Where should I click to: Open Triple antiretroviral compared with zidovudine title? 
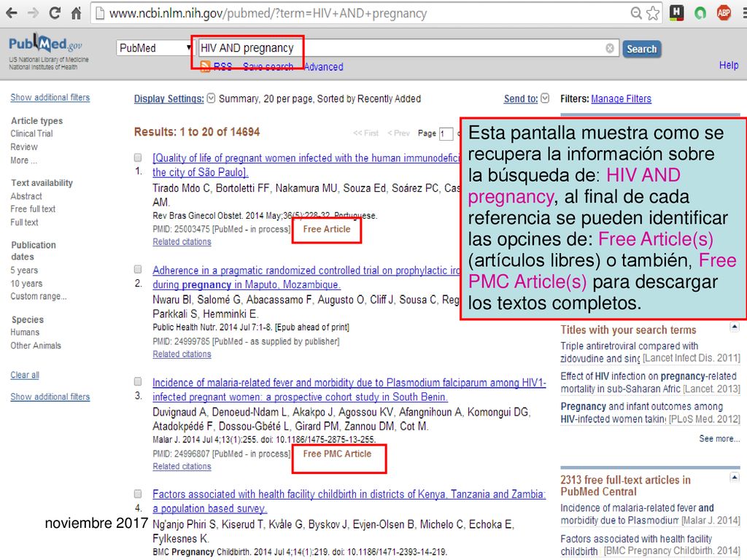point(630,352)
